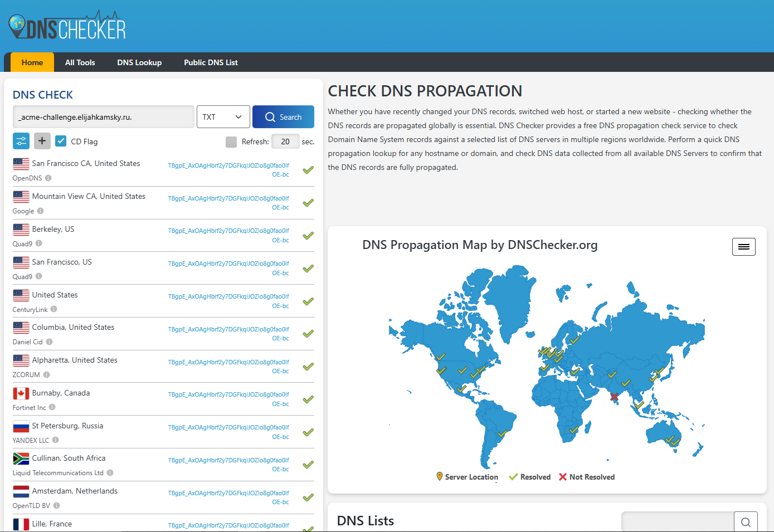Click the blue Search button
The image size is (774, 532).
coord(283,117)
